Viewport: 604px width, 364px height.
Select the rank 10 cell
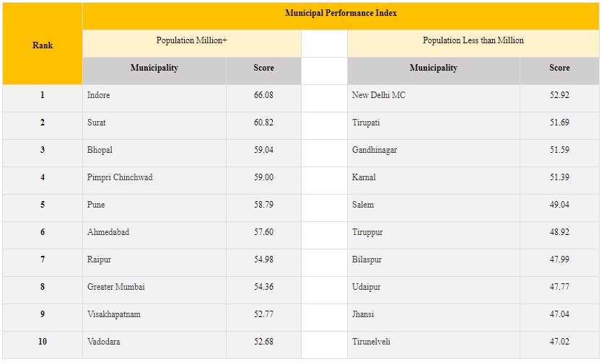click(x=43, y=345)
